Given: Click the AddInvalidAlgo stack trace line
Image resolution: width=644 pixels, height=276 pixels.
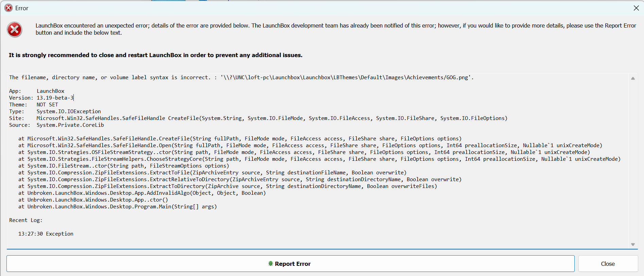Looking at the screenshot, I should coord(142,193).
